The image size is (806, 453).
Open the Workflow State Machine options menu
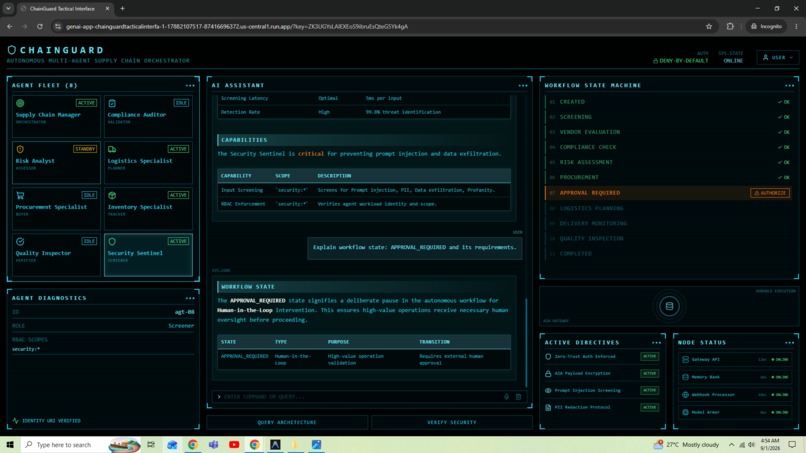tap(790, 85)
